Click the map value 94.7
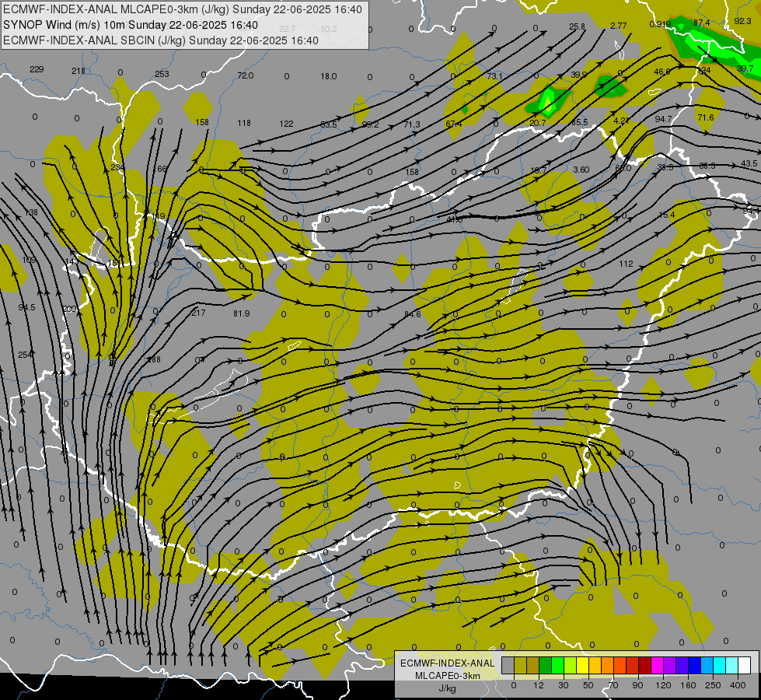The height and width of the screenshot is (700, 761). 664,119
